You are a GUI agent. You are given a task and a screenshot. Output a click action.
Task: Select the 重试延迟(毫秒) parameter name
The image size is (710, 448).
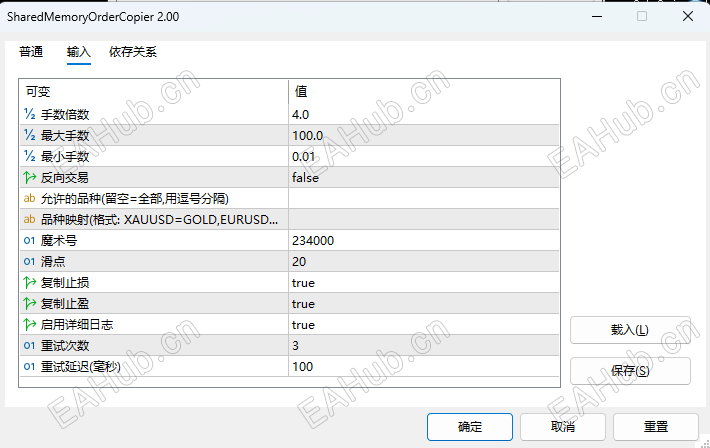click(81, 366)
